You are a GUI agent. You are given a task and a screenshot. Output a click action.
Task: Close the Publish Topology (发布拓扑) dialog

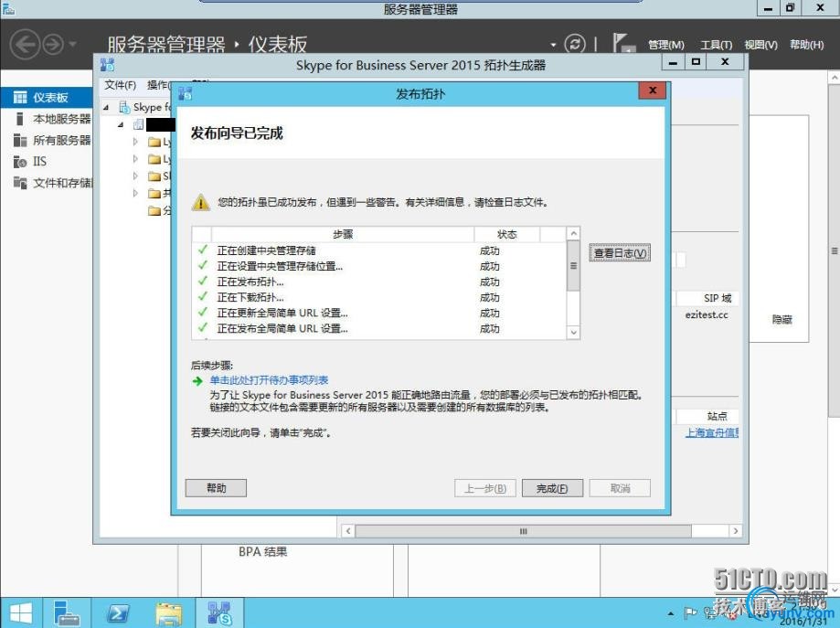(653, 90)
